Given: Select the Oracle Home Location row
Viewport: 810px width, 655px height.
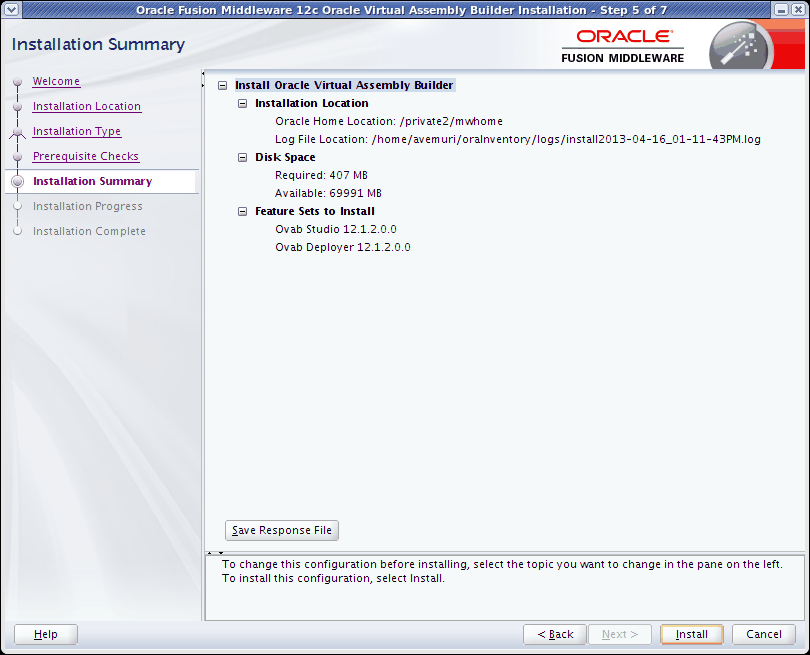Looking at the screenshot, I should (389, 121).
